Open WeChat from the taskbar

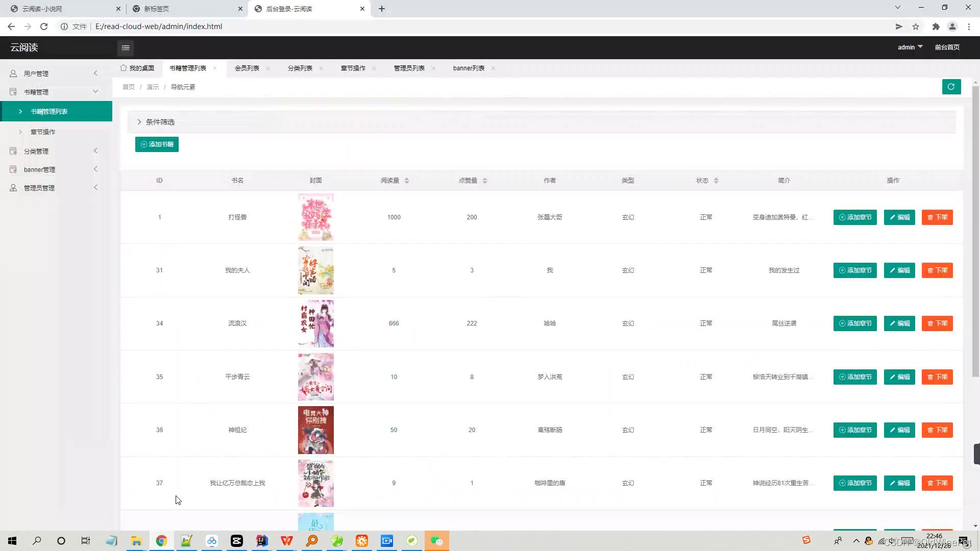pyautogui.click(x=436, y=541)
